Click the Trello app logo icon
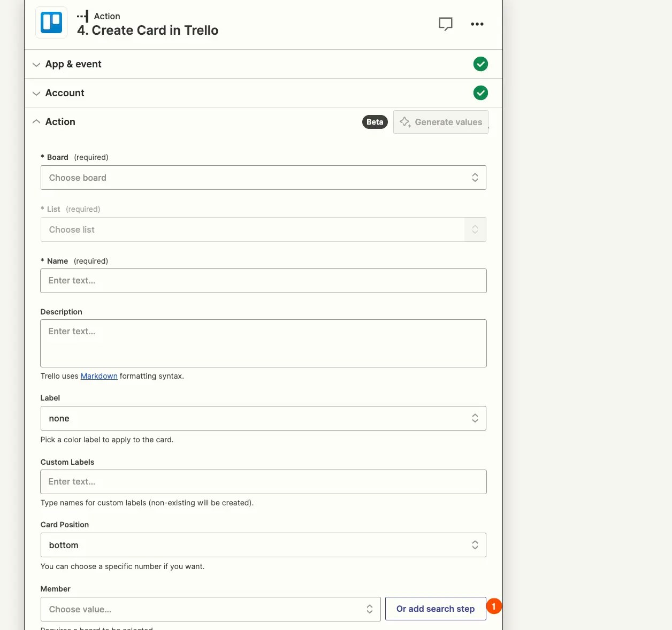 coord(51,22)
